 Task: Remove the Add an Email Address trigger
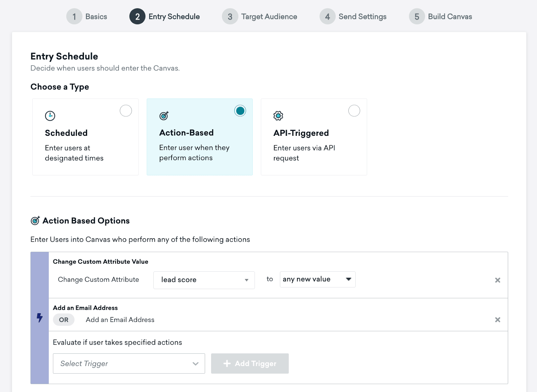pos(498,320)
